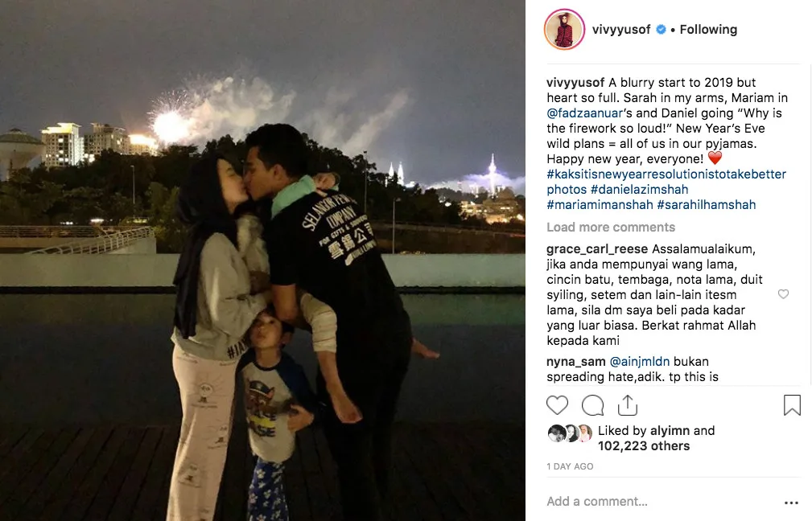
Task: View the 102,223 others likes list
Action: [x=644, y=446]
